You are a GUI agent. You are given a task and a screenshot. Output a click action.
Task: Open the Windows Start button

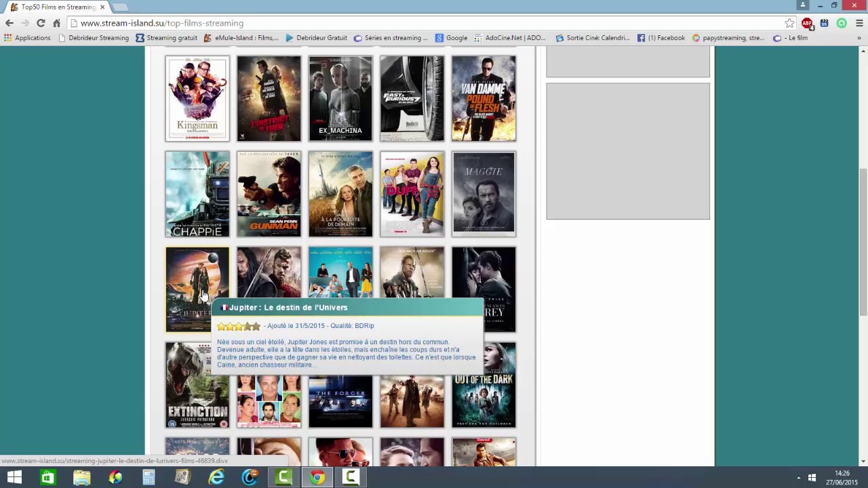pyautogui.click(x=14, y=477)
